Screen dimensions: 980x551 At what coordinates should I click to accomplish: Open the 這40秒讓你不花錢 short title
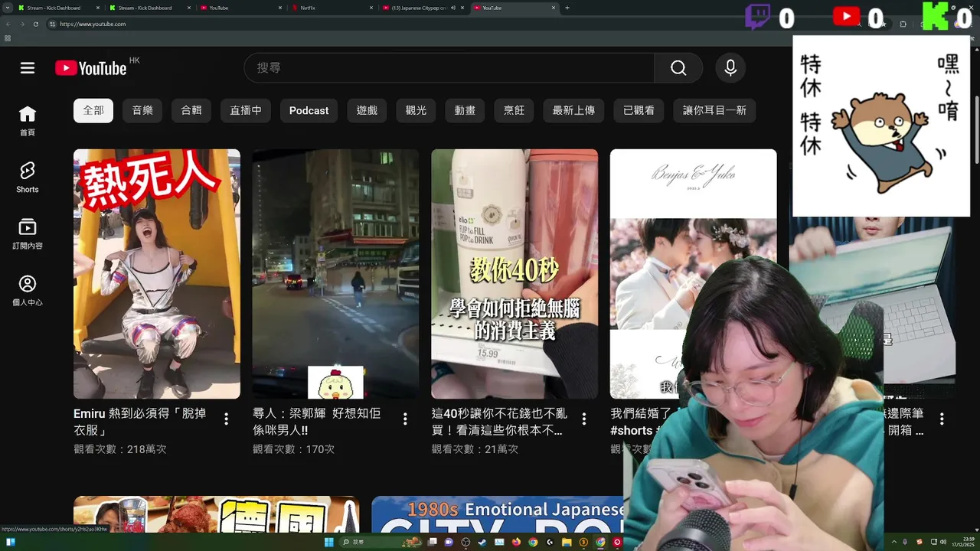[499, 422]
